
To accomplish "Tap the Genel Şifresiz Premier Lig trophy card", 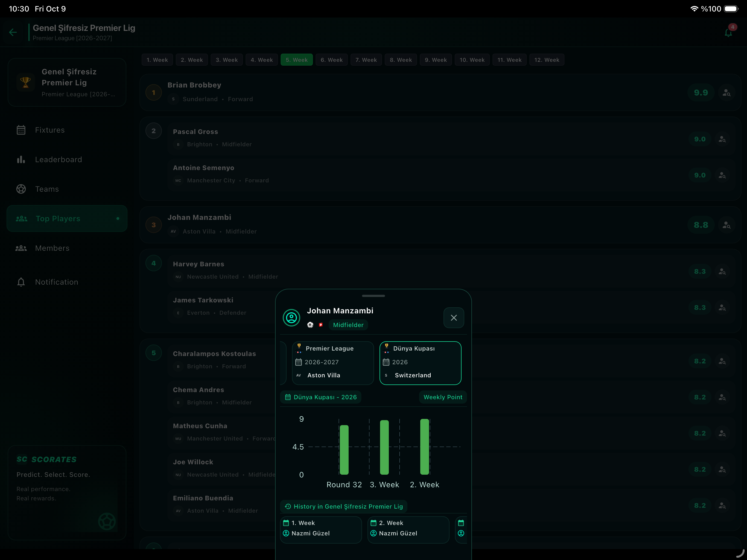I will (x=67, y=82).
